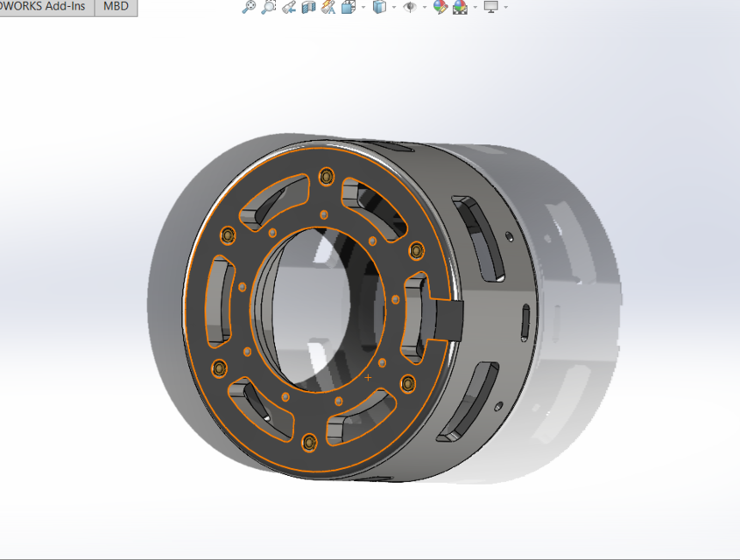740x560 pixels.
Task: Open the Apply Scene dropdown arrow
Action: (x=474, y=7)
